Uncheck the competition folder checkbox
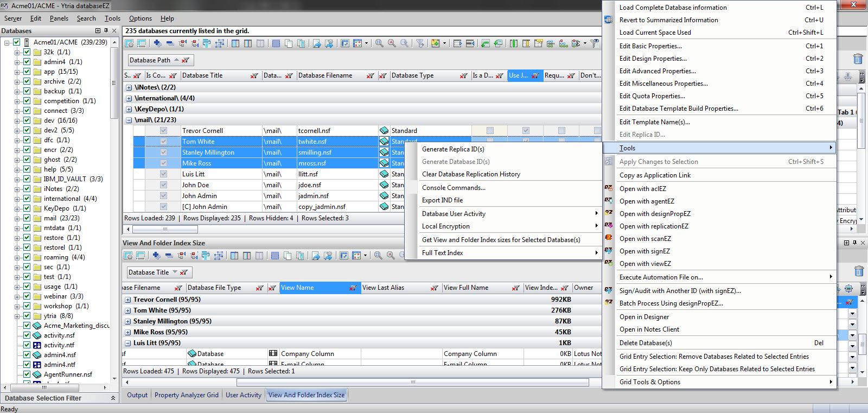The width and height of the screenshot is (868, 413). pyautogui.click(x=27, y=101)
